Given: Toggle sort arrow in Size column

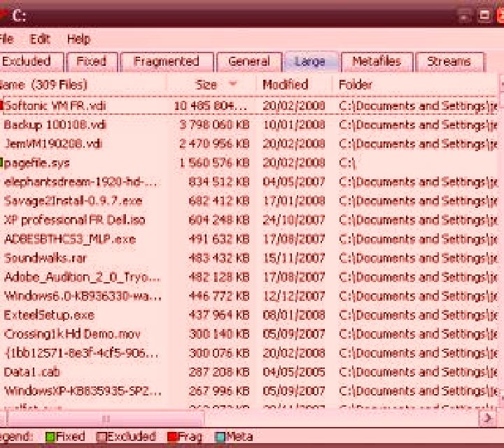Looking at the screenshot, I should (232, 84).
